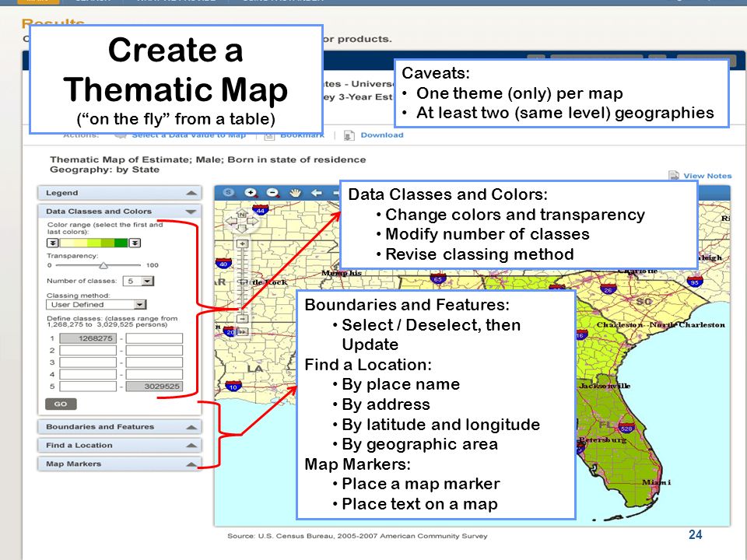Click the SC state label on map
This screenshot has height=560, width=747.
644,302
